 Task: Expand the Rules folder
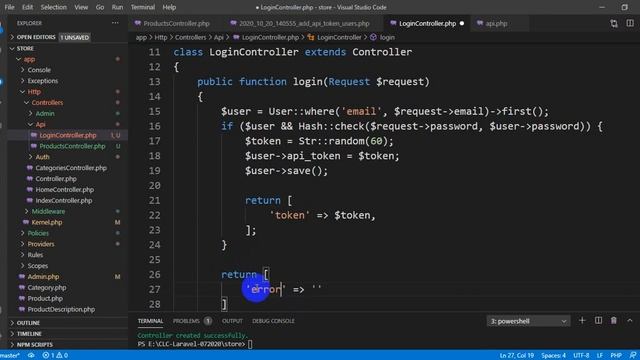[x=35, y=255]
